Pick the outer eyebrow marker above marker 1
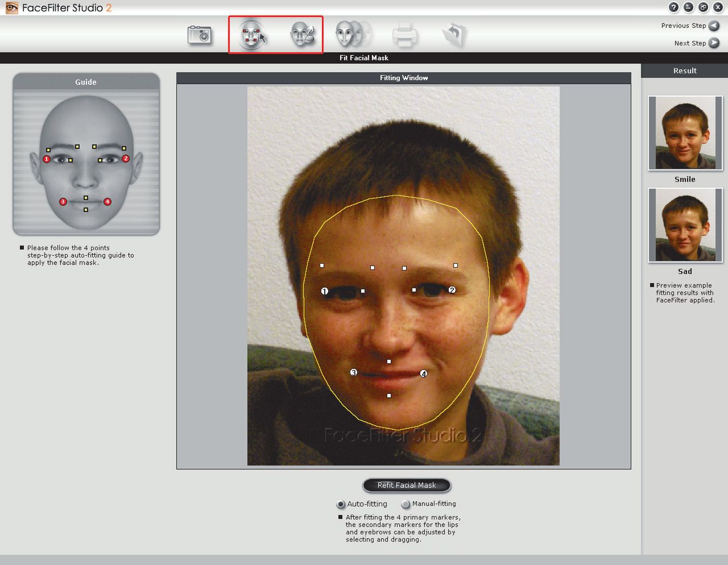Image resolution: width=728 pixels, height=565 pixels. tap(322, 265)
